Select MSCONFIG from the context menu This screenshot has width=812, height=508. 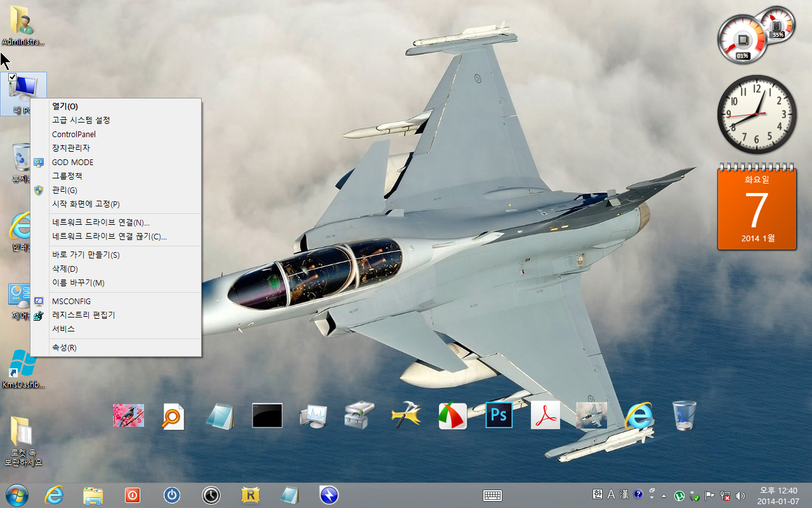pos(115,301)
